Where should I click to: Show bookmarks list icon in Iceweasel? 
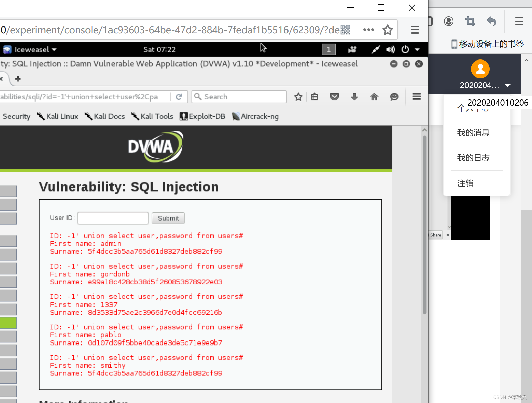tap(314, 97)
